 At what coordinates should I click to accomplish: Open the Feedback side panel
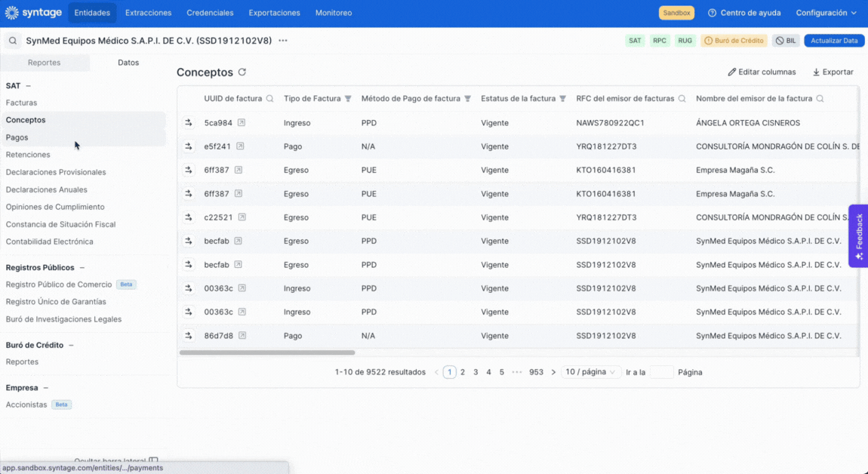pyautogui.click(x=859, y=236)
